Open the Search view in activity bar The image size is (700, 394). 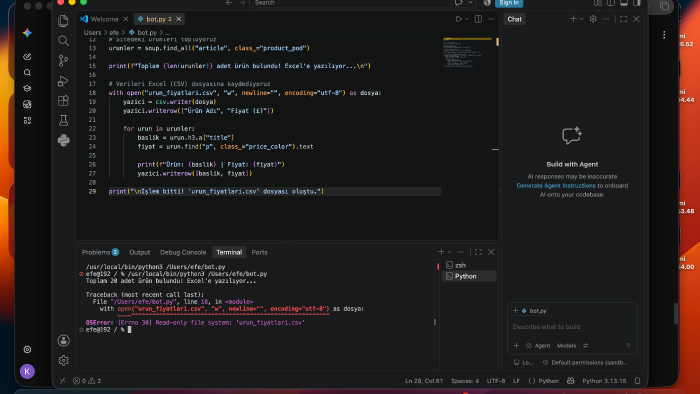(63, 41)
